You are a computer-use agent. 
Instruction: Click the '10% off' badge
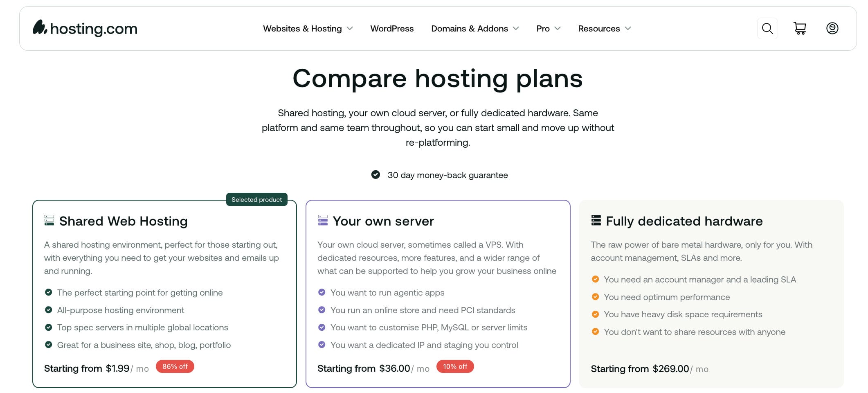(x=455, y=366)
